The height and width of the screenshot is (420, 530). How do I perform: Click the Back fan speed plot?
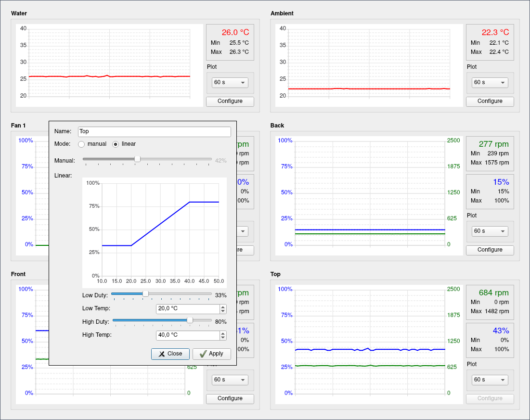coord(369,196)
